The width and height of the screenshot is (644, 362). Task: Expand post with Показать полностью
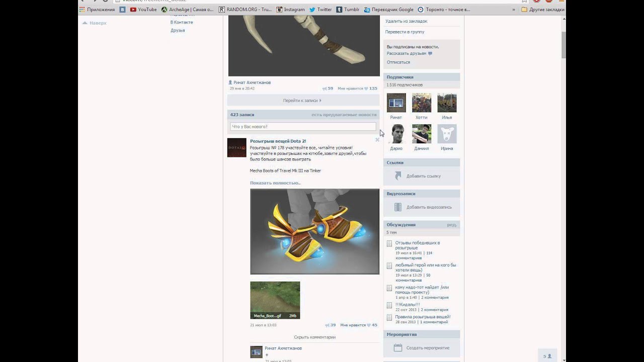(x=275, y=183)
